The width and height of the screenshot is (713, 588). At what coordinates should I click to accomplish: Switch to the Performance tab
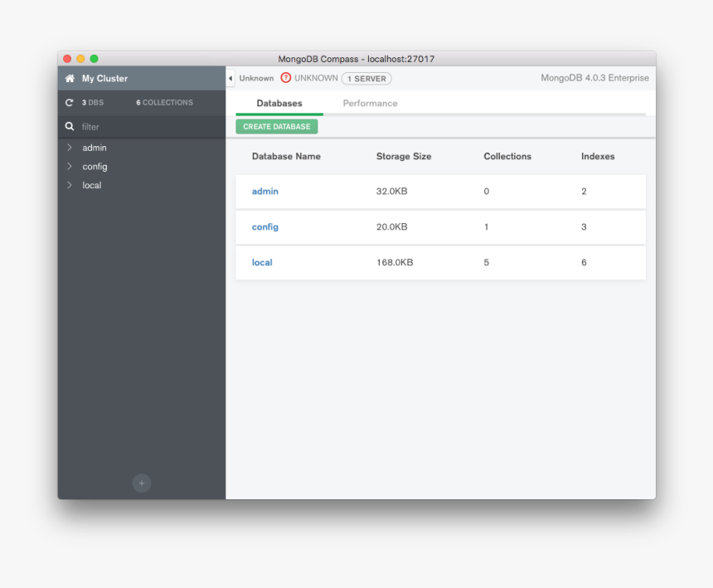370,104
